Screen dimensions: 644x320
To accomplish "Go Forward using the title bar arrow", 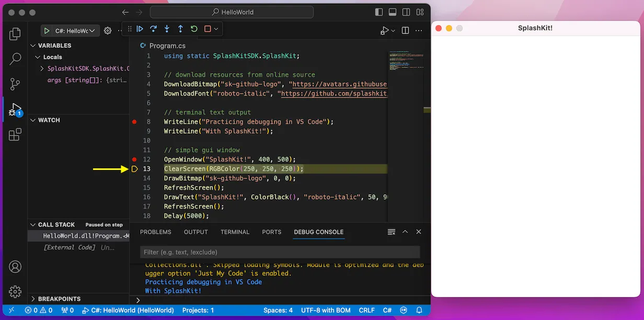I will (x=139, y=12).
